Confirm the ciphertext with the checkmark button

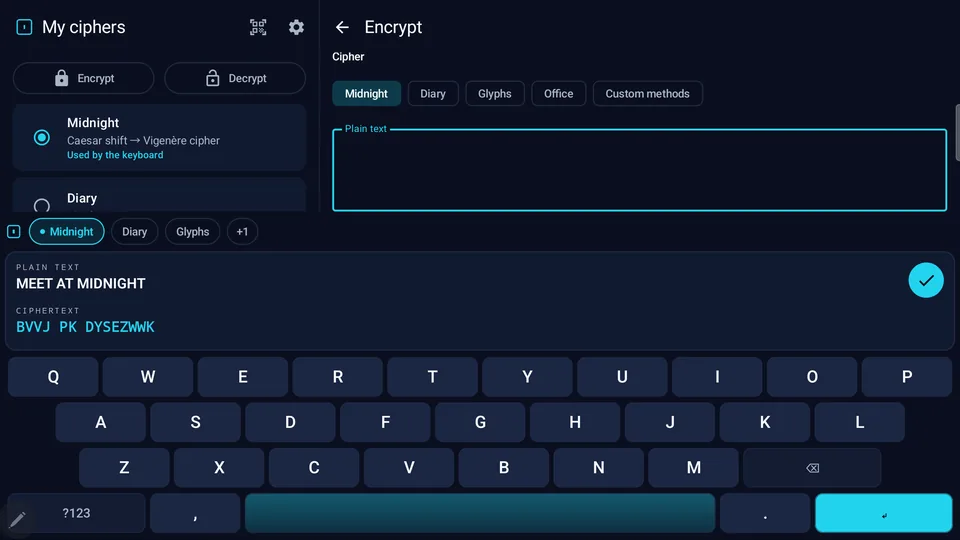click(926, 280)
